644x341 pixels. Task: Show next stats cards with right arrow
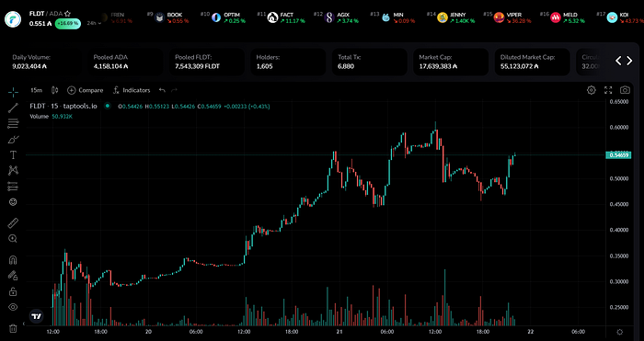coord(629,61)
